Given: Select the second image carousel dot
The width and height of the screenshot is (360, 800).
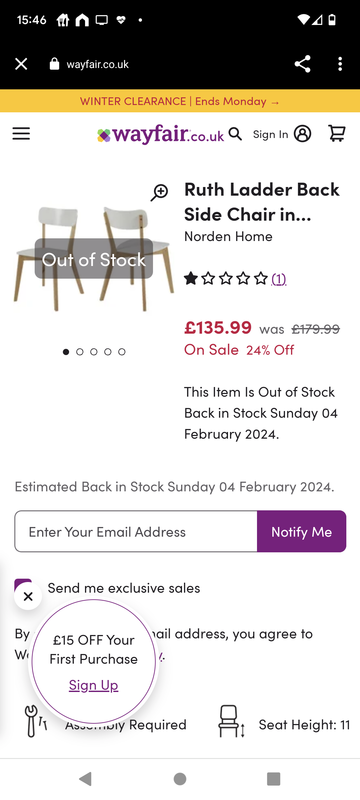Looking at the screenshot, I should coord(80,352).
